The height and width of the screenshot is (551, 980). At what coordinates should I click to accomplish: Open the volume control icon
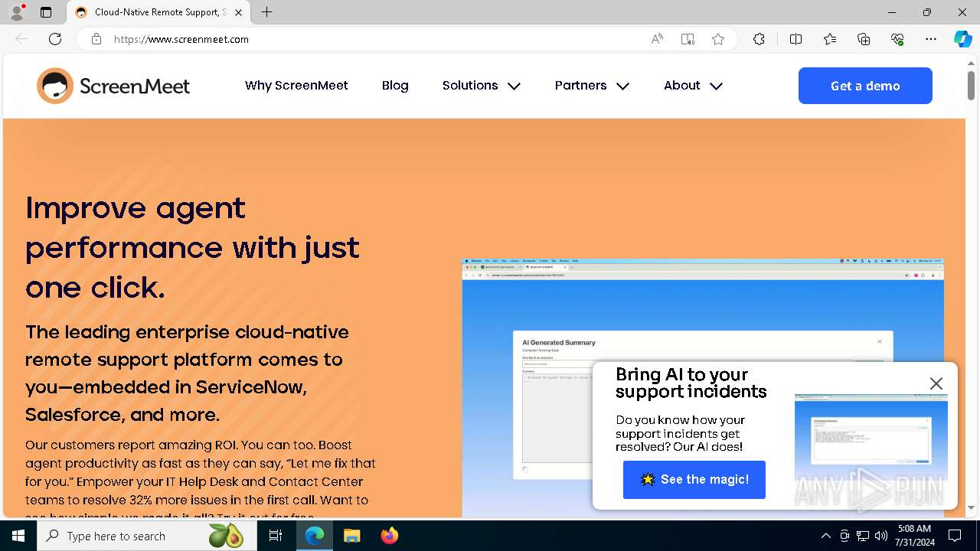coord(881,536)
